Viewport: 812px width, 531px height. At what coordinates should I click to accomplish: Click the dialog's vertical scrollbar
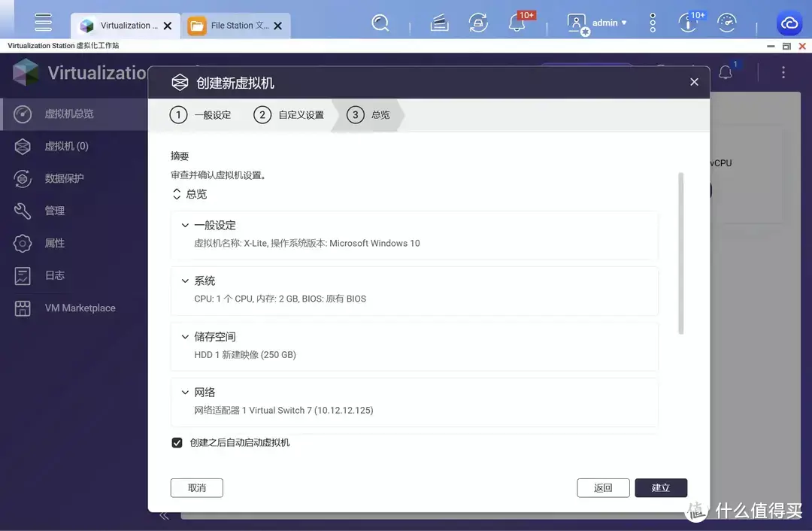click(x=681, y=254)
